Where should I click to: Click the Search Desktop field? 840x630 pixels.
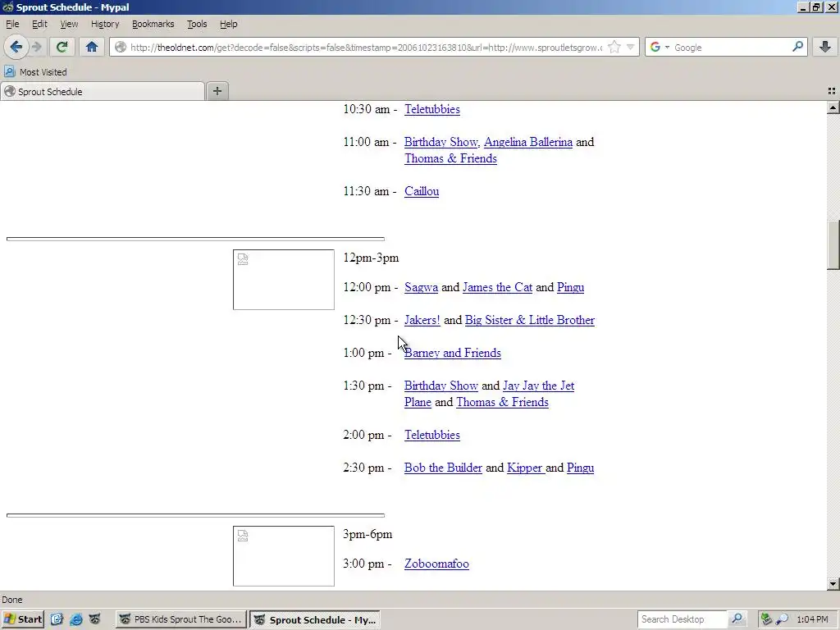(x=682, y=619)
